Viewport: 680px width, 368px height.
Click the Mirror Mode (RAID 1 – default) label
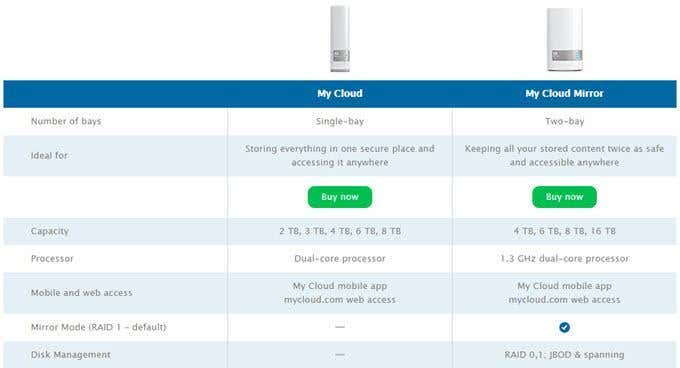point(98,327)
